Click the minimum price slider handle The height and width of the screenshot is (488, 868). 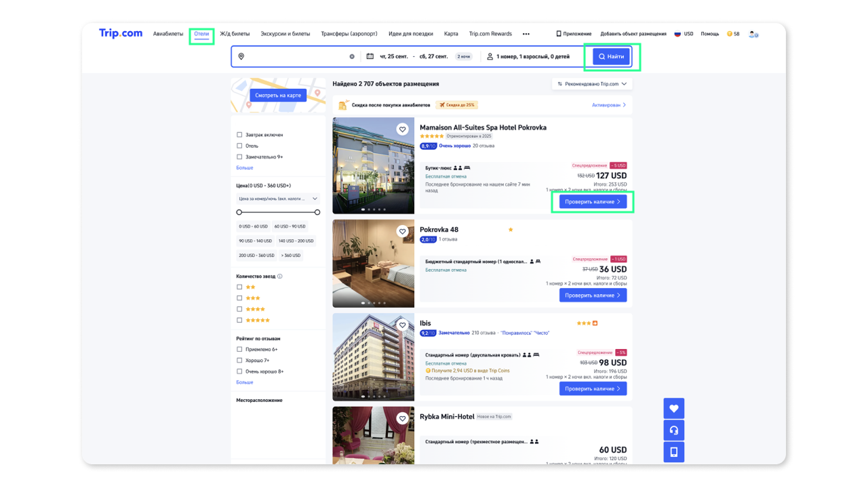(239, 212)
